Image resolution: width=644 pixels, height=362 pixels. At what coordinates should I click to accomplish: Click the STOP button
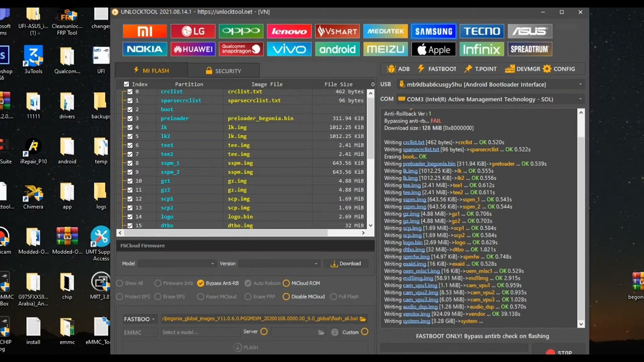[559, 353]
